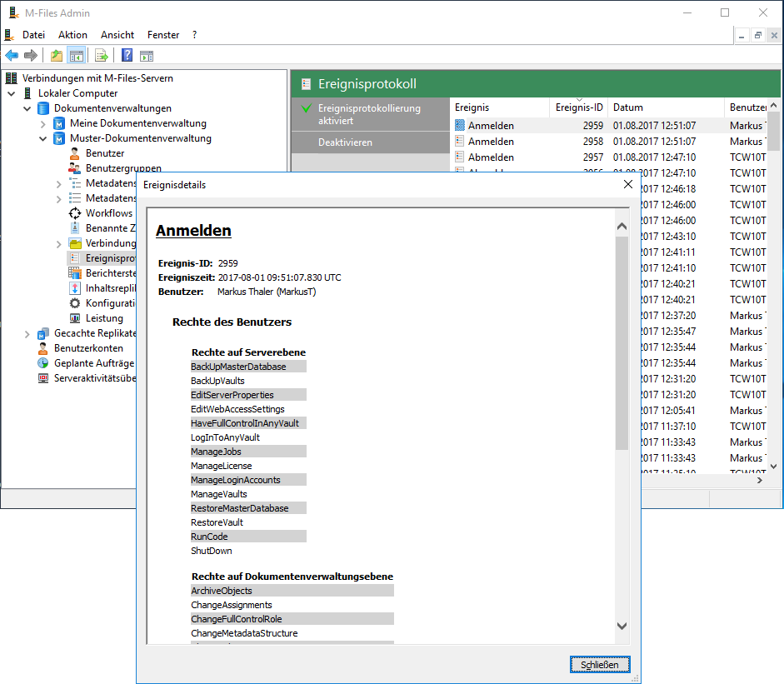
Task: Click the Serveraktivitätsübersicht icon
Action: (x=43, y=378)
